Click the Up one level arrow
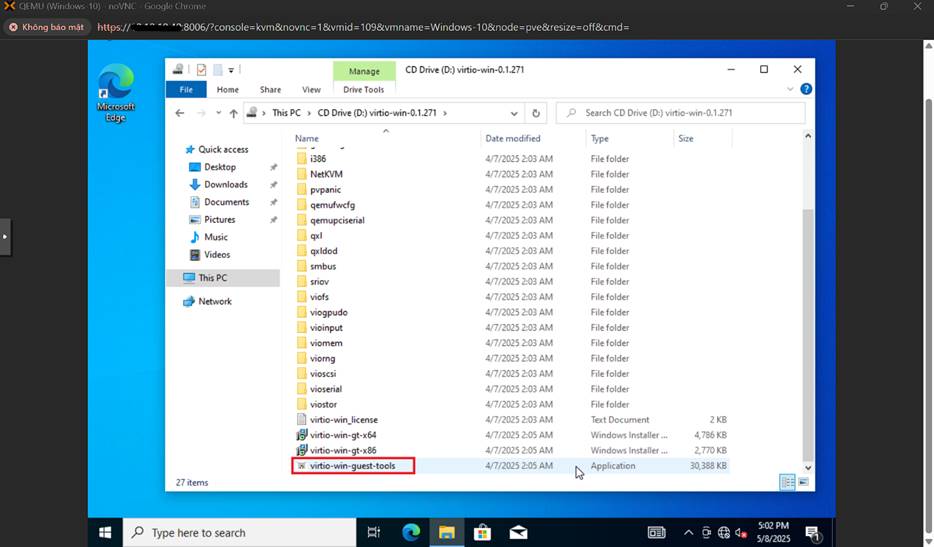The image size is (934, 547). pos(233,114)
